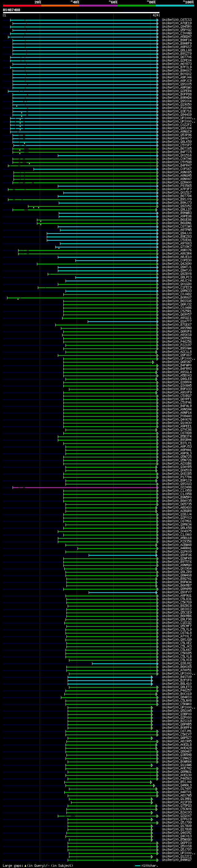197x868 pixels.
Task: Select the UniRef100_Q8LL68 label
Action: point(177,50)
